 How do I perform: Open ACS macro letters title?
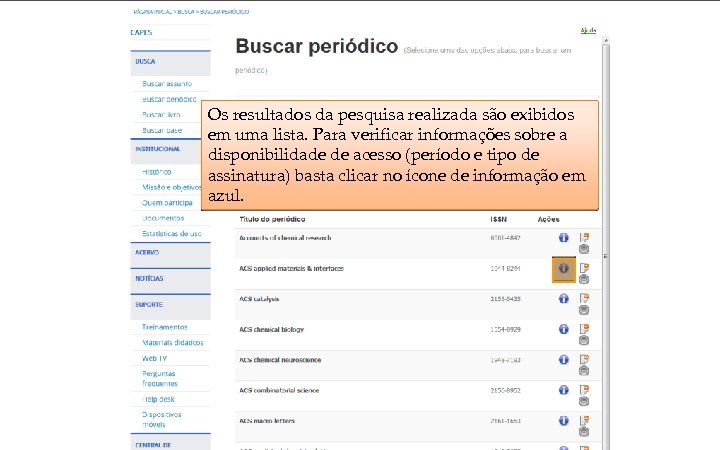(267, 421)
